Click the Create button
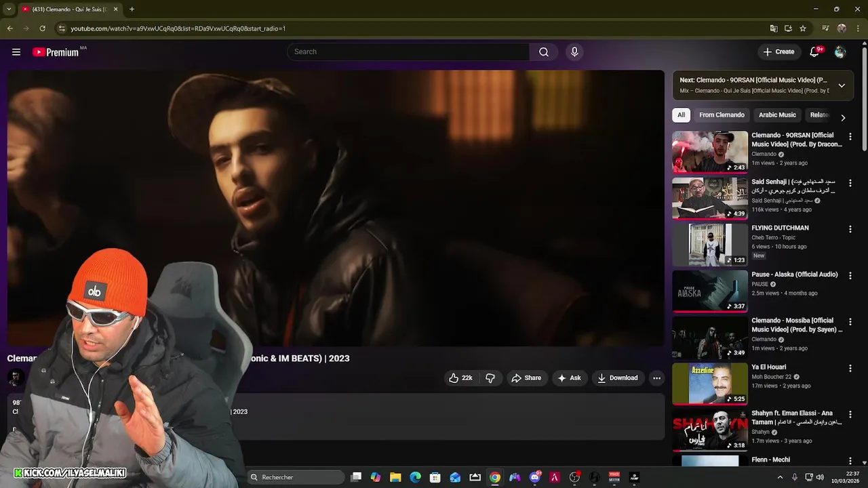Screen dimensions: 868x488 point(778,52)
